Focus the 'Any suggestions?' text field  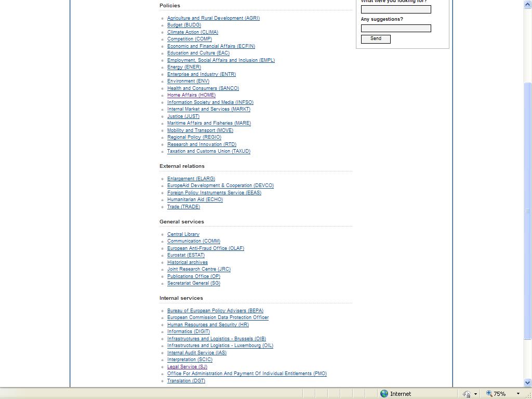(x=396, y=29)
